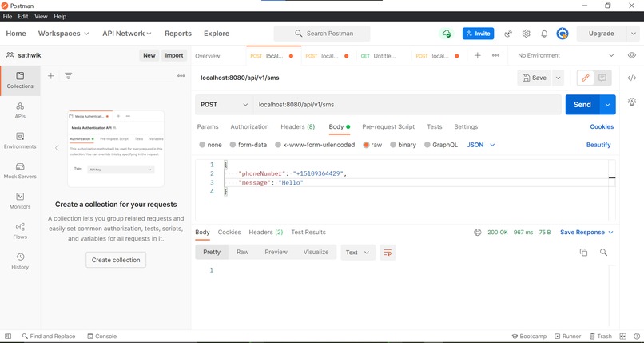Search within the response body
The image size is (644, 343).
[x=603, y=252]
